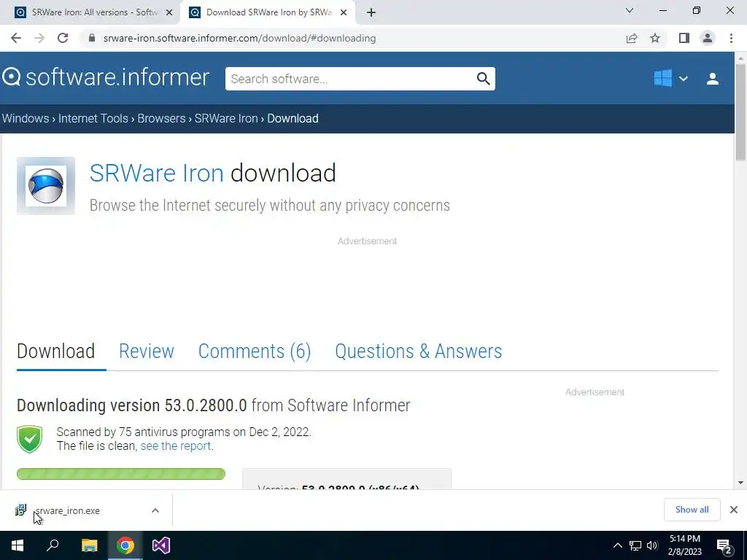Open a new browser tab
The width and height of the screenshot is (747, 560).
tap(371, 13)
